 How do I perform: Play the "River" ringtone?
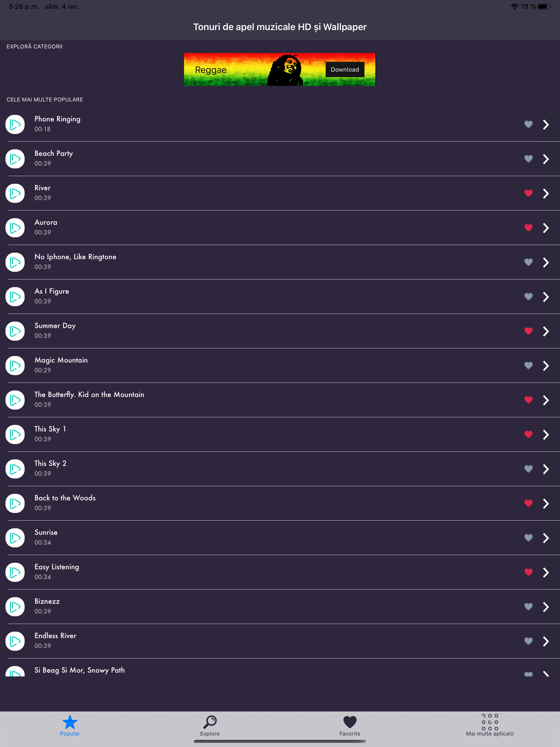(15, 193)
